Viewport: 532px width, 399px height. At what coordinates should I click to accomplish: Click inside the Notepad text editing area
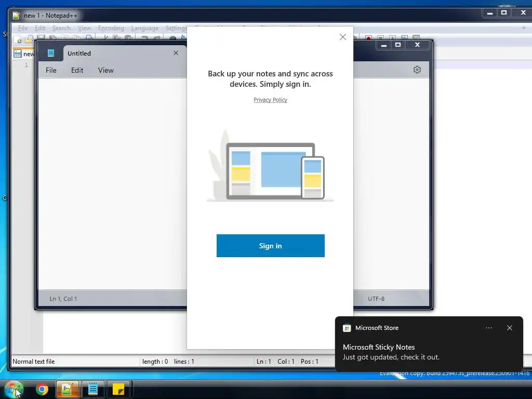(112, 183)
